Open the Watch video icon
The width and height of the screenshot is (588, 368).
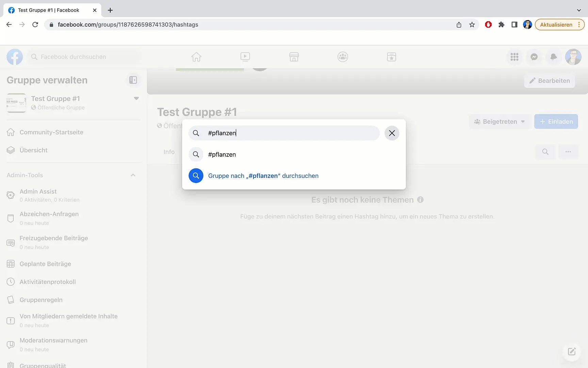pyautogui.click(x=245, y=57)
